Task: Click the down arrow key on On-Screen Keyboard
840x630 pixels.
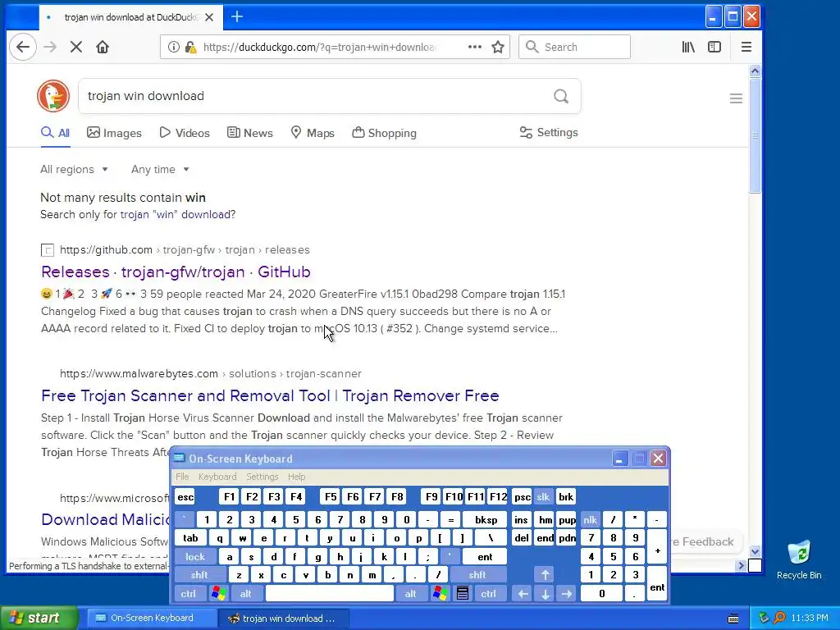Action: coord(545,594)
